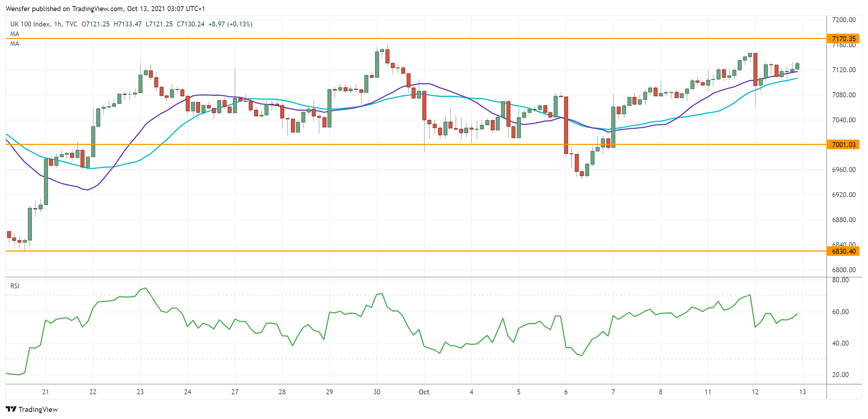Viewport: 868px width, 419px height.
Task: Click the RSI 80.00 scale label
Action: (840, 280)
